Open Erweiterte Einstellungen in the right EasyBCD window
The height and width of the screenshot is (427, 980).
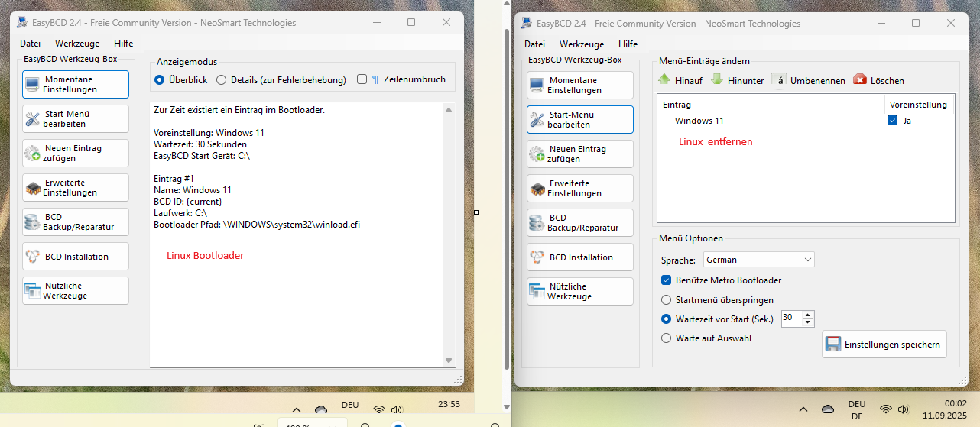(x=580, y=188)
